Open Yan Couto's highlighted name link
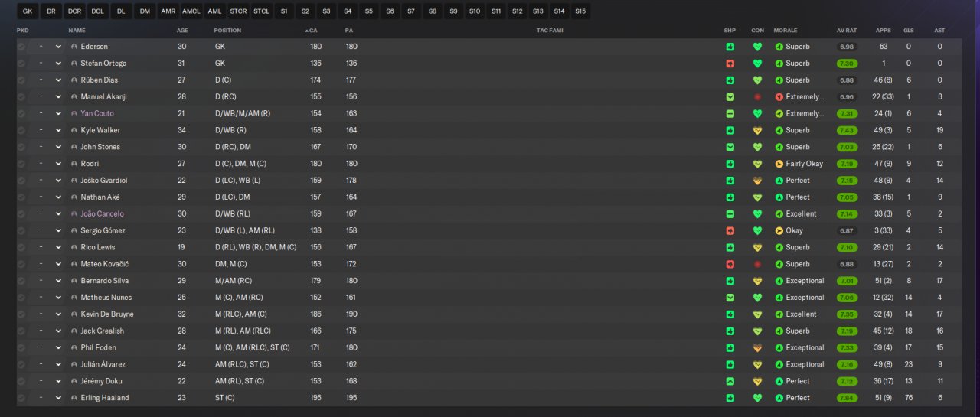 (x=97, y=114)
